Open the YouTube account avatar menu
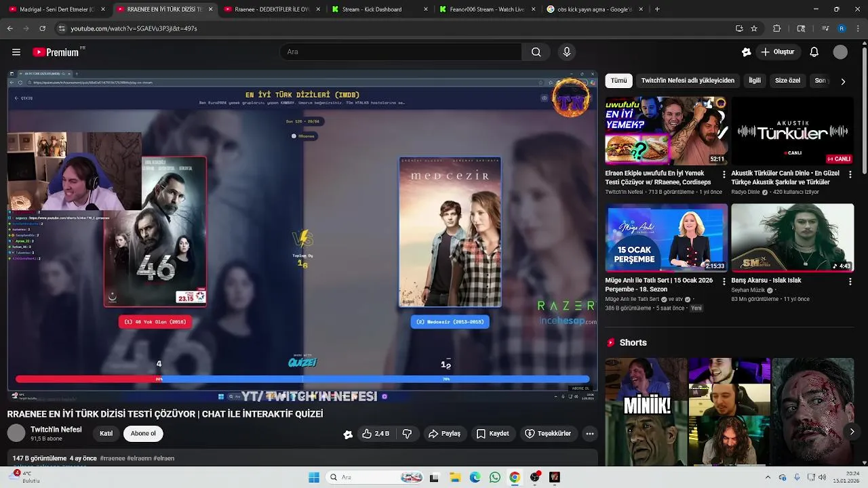This screenshot has height=488, width=868. point(840,52)
